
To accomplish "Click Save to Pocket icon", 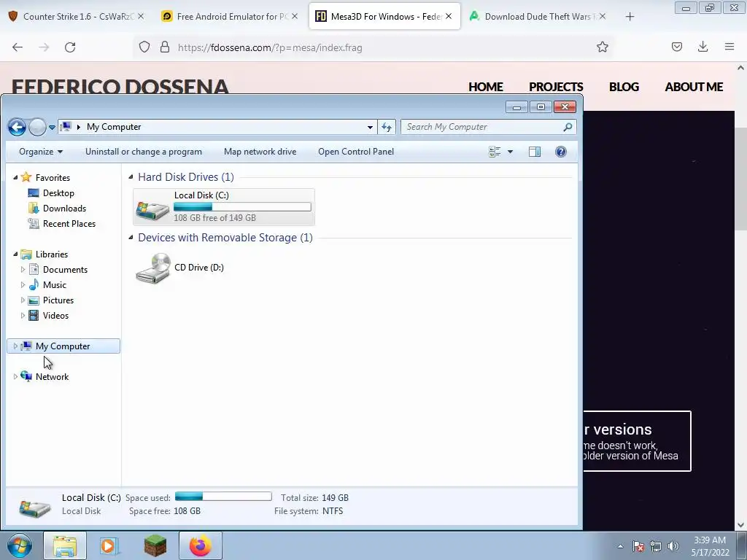I will click(x=676, y=47).
